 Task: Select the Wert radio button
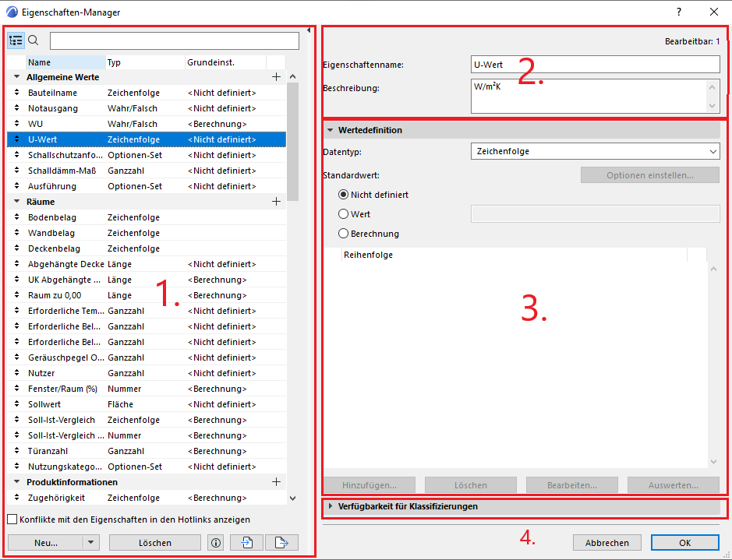343,214
